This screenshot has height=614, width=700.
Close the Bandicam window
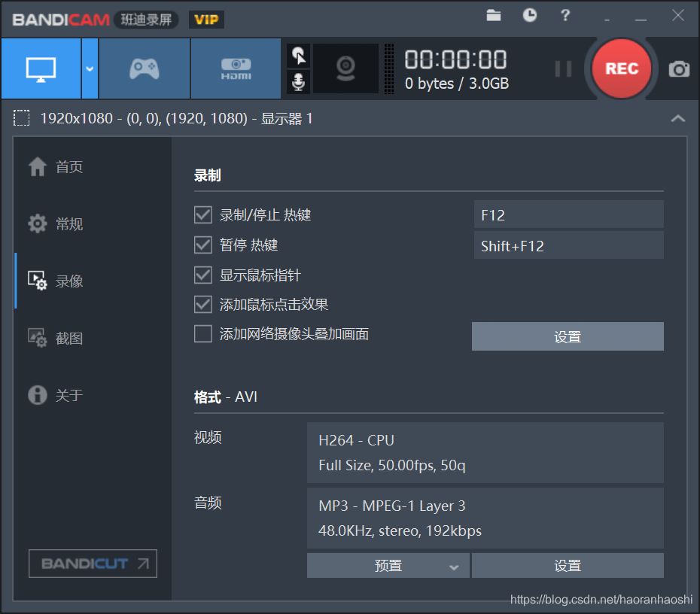pyautogui.click(x=677, y=15)
